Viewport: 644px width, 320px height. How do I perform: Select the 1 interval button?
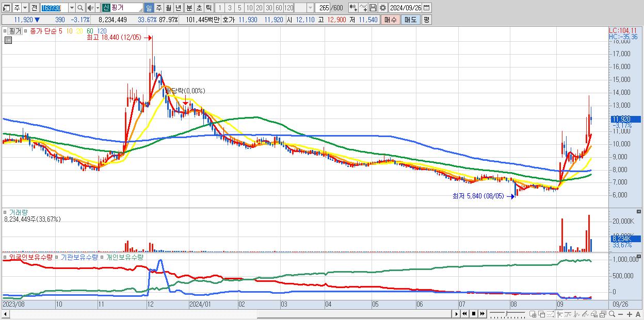[x=219, y=8]
